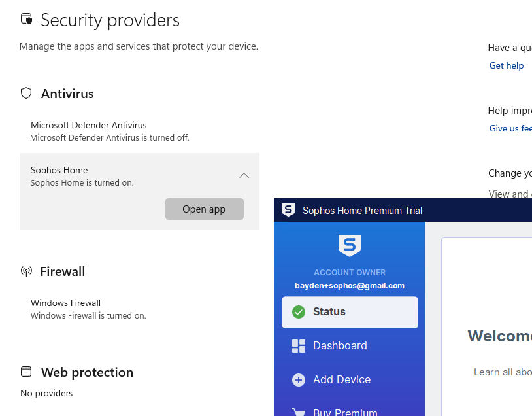
Task: Click the green Status checkmark icon
Action: click(299, 312)
